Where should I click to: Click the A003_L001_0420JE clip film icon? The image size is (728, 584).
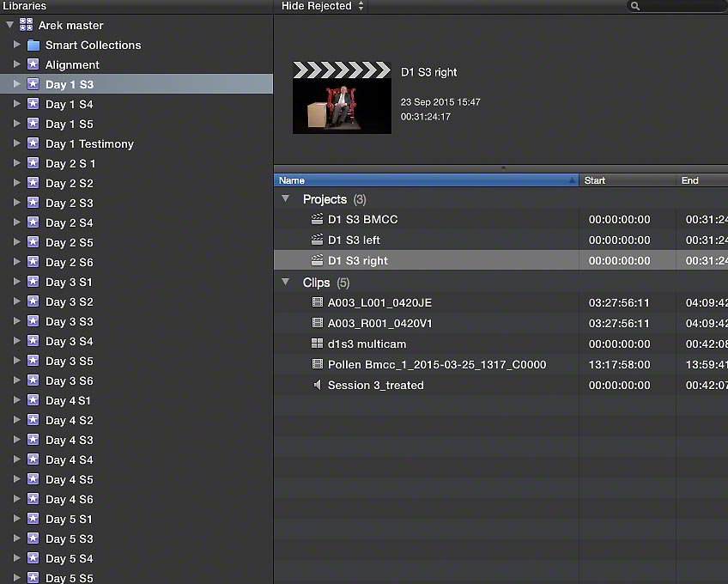(317, 302)
